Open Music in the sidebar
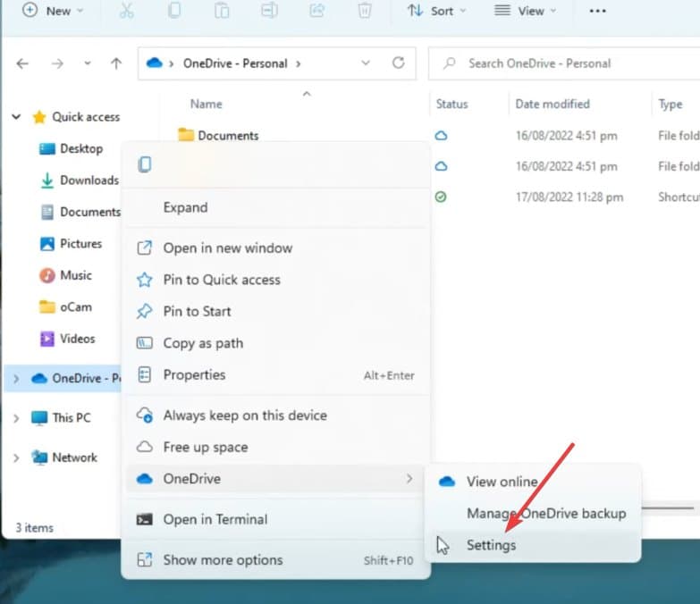The image size is (700, 604). (x=65, y=275)
